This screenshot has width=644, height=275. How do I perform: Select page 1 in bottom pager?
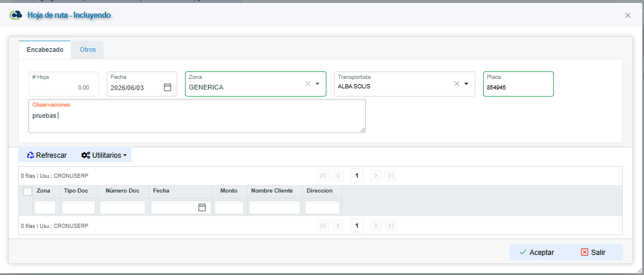[357, 226]
